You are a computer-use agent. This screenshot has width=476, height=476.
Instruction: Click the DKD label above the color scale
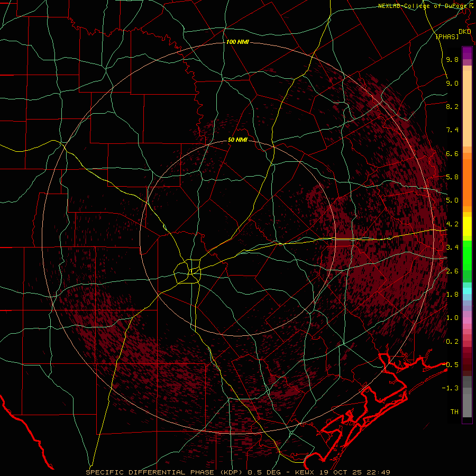pyautogui.click(x=464, y=32)
